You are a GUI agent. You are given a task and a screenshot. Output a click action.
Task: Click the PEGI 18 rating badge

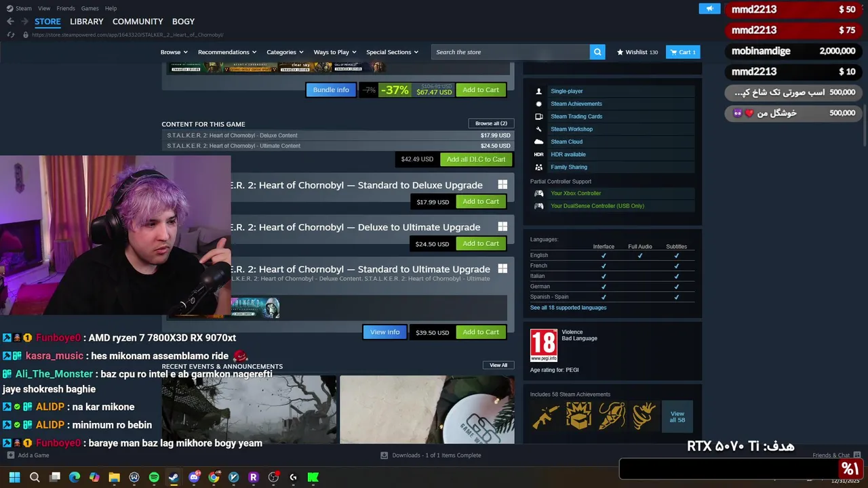(544, 345)
